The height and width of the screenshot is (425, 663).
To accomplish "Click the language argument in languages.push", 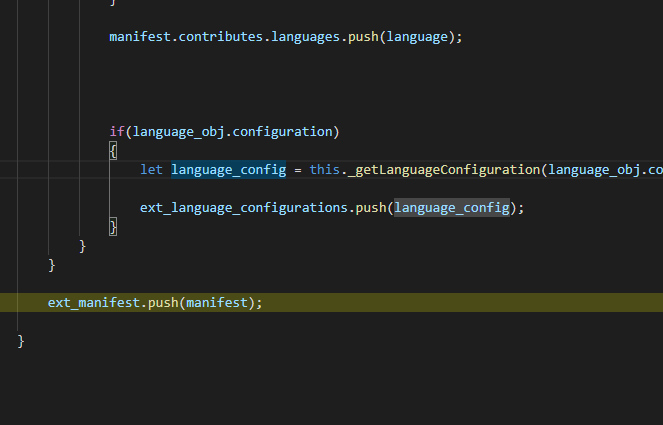I will [x=417, y=37].
